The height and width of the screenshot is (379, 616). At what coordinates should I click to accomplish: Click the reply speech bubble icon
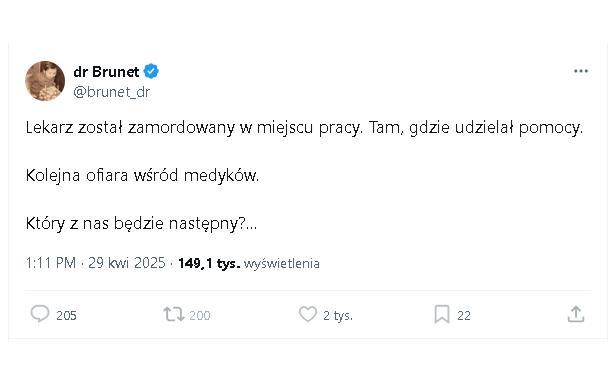click(40, 314)
